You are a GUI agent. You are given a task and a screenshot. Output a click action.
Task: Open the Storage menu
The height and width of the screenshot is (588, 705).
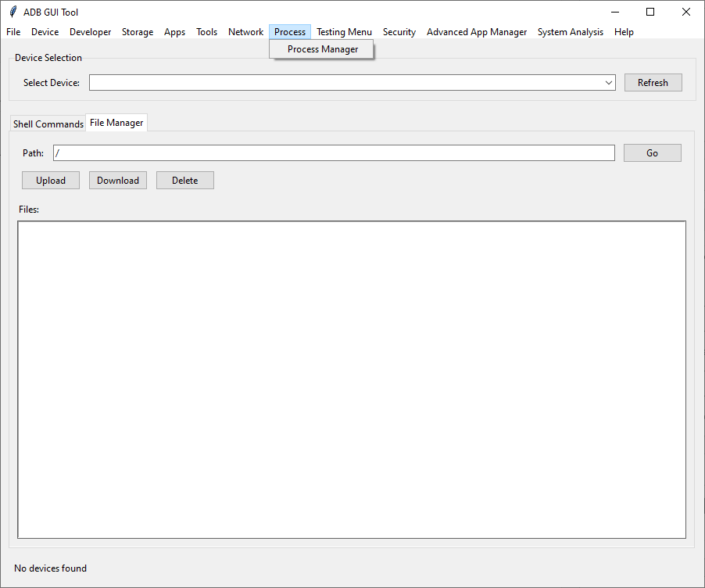pyautogui.click(x=138, y=32)
